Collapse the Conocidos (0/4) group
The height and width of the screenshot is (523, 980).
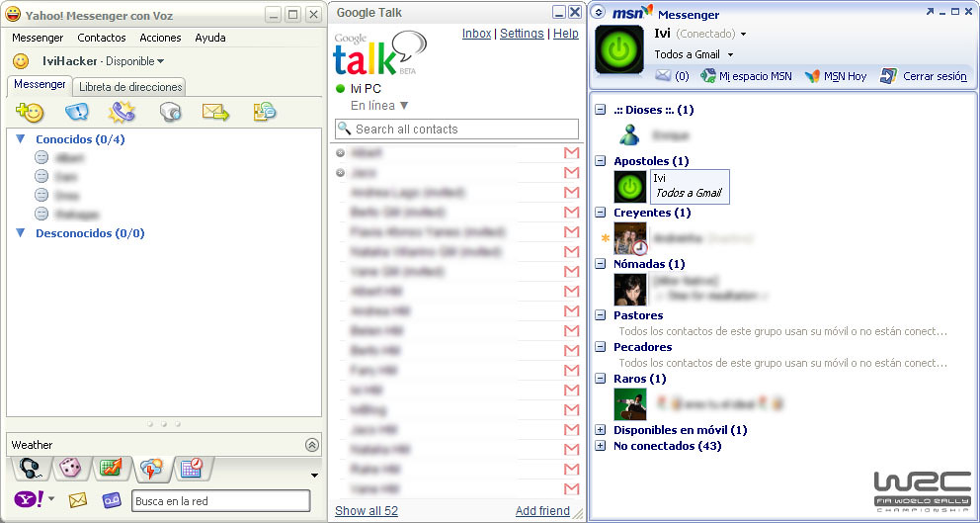point(21,139)
